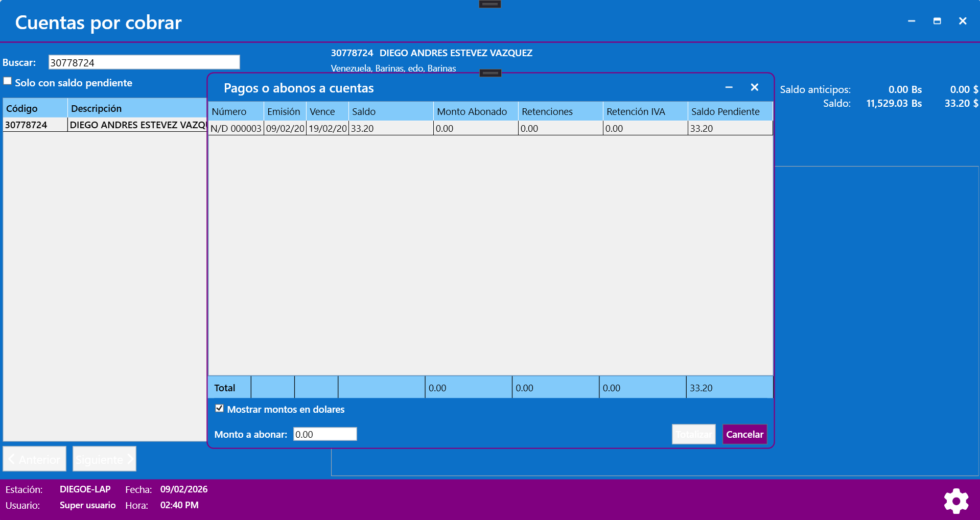
Task: Maximize the Cuentas por cobrar window
Action: (x=937, y=21)
